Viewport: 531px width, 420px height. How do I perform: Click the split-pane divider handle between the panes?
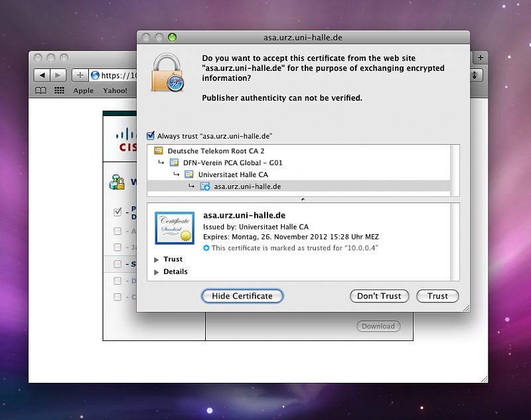303,200
